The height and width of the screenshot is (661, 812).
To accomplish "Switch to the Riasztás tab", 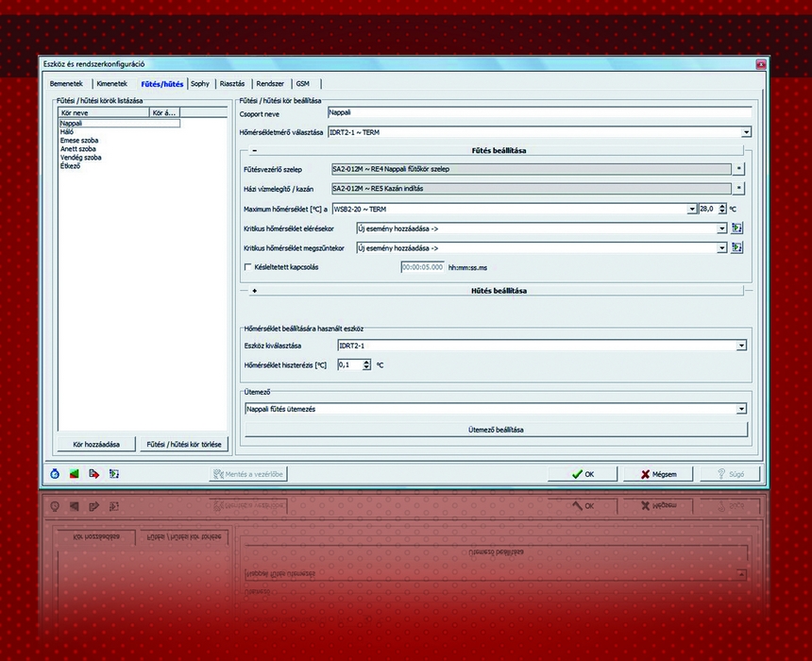I will click(x=231, y=84).
